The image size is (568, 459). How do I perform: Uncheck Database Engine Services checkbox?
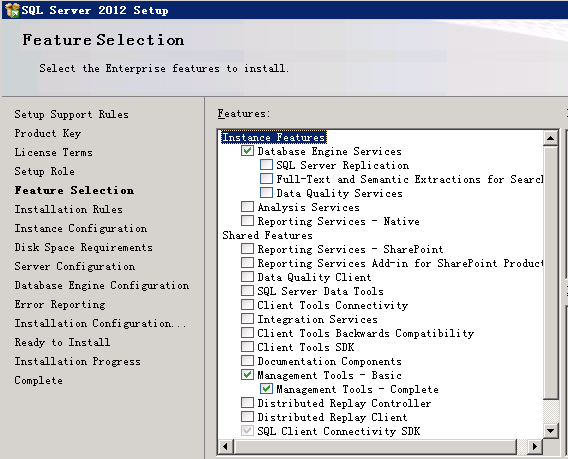pos(247,151)
